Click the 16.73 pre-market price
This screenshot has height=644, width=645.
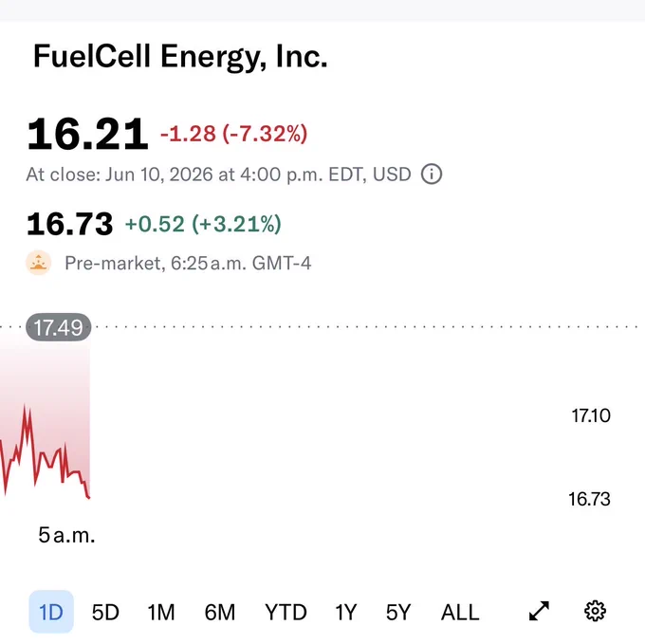tap(69, 224)
